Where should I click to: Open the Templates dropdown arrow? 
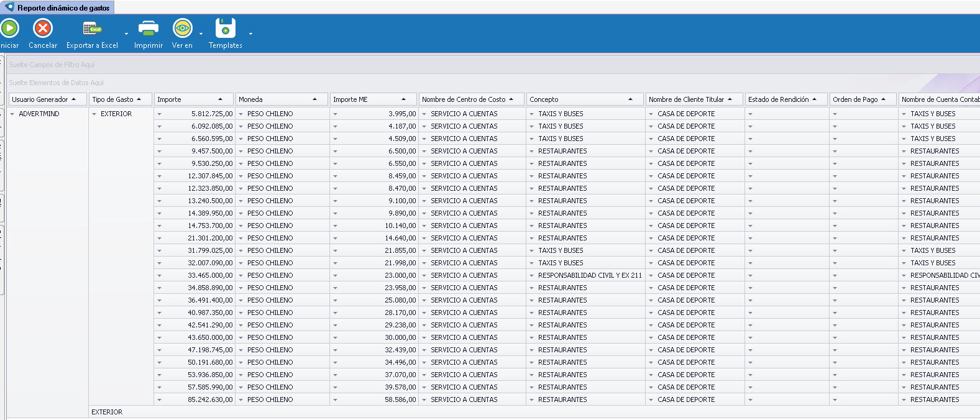click(x=250, y=34)
